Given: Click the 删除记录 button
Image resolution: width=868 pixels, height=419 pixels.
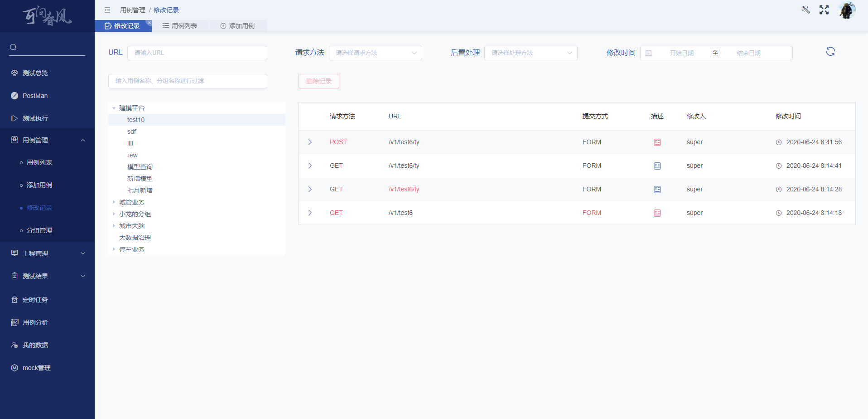Looking at the screenshot, I should coord(318,81).
